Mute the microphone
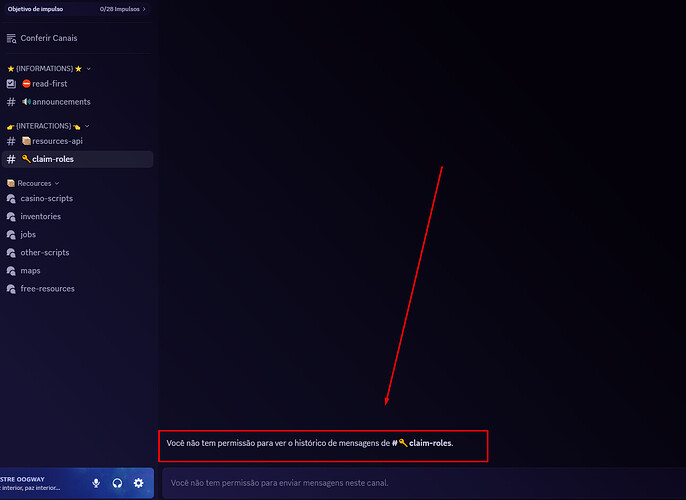686x500 pixels. click(96, 483)
